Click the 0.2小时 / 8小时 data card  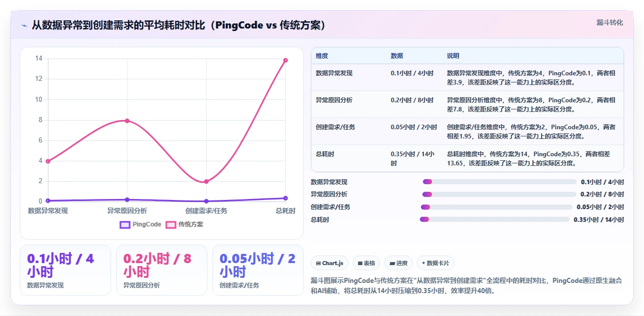coord(162,270)
